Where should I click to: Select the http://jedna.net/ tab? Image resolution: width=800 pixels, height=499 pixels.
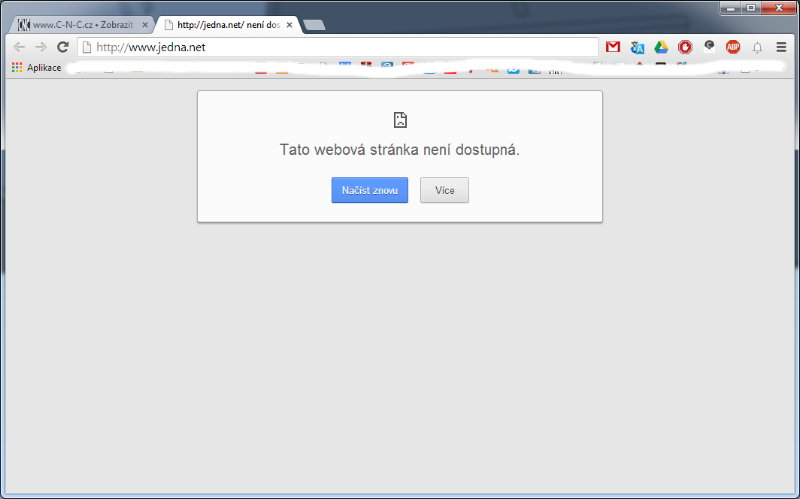[x=225, y=25]
